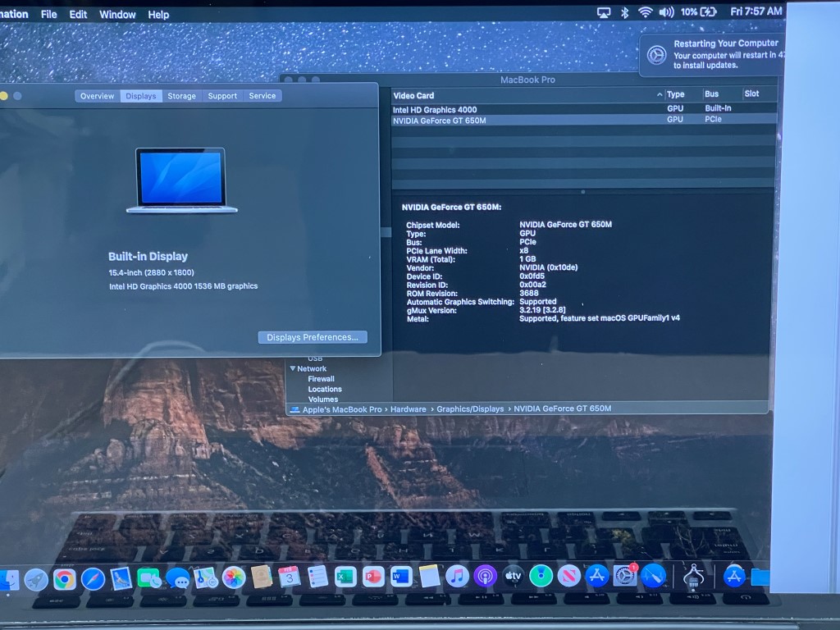Select Firewall in the Network sidebar
This screenshot has height=630, width=840.
tap(321, 379)
